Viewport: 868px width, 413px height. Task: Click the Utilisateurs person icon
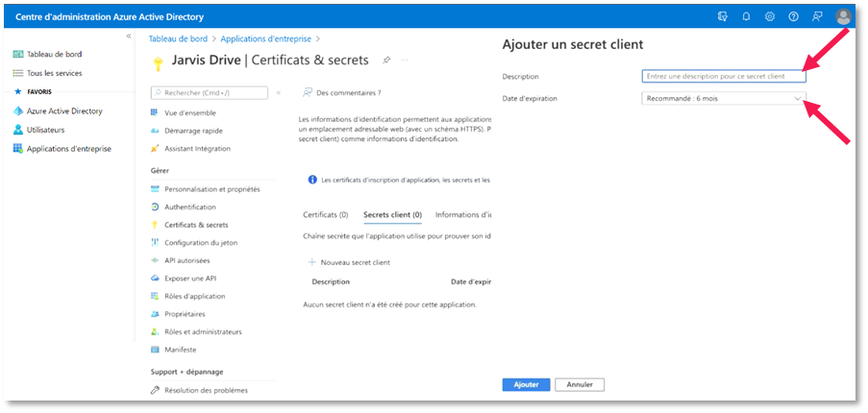(17, 130)
